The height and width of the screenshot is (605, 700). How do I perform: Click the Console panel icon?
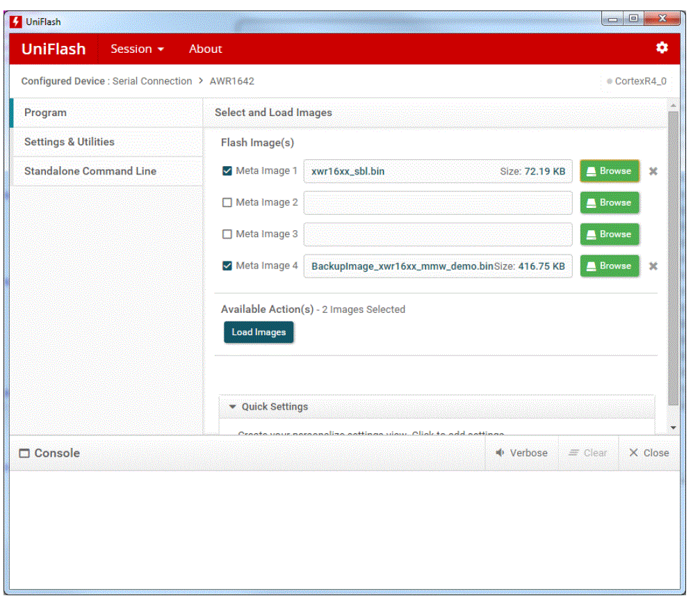(24, 453)
